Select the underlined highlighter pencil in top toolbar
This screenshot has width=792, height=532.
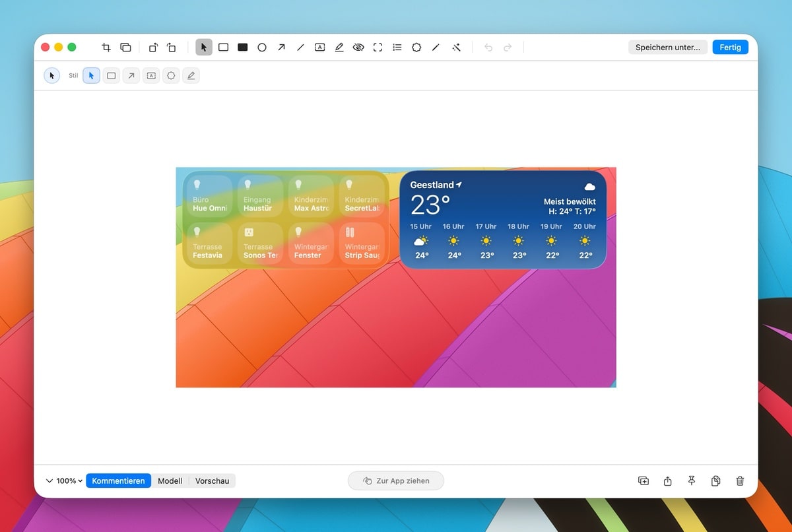[x=339, y=48]
